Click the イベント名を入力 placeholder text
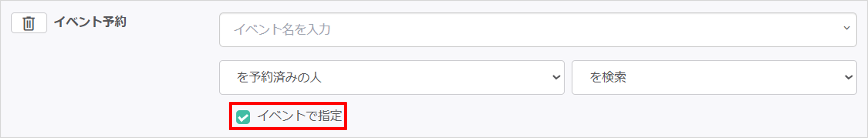 tap(282, 30)
